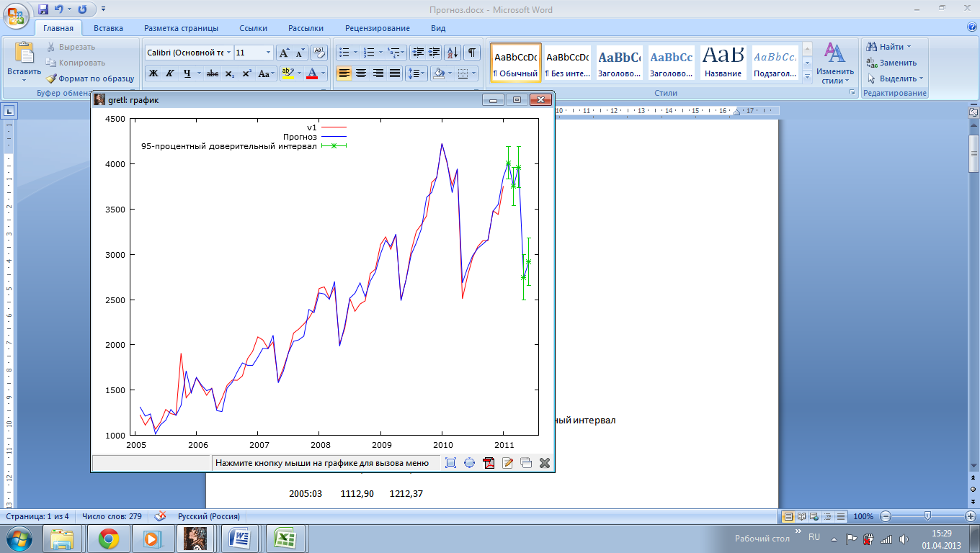
Task: Toggle show paragraph marks ¶
Action: pos(472,53)
